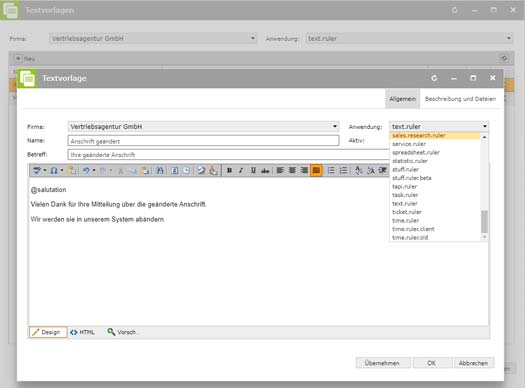Toggle underline formatting

(253, 170)
